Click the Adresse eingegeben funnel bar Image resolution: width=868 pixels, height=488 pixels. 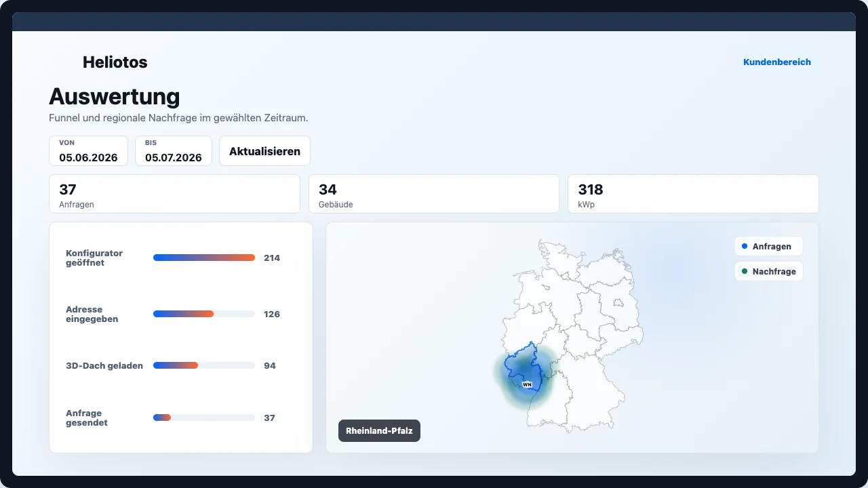[204, 314]
